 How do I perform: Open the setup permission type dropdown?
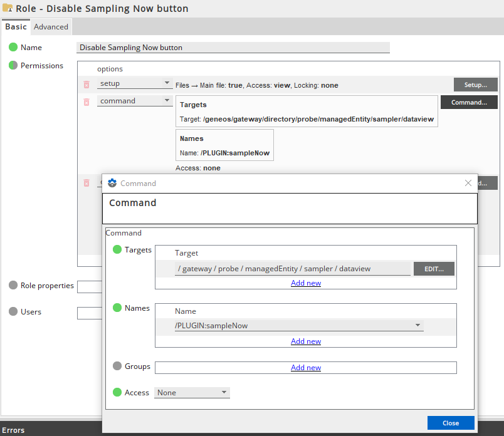135,83
